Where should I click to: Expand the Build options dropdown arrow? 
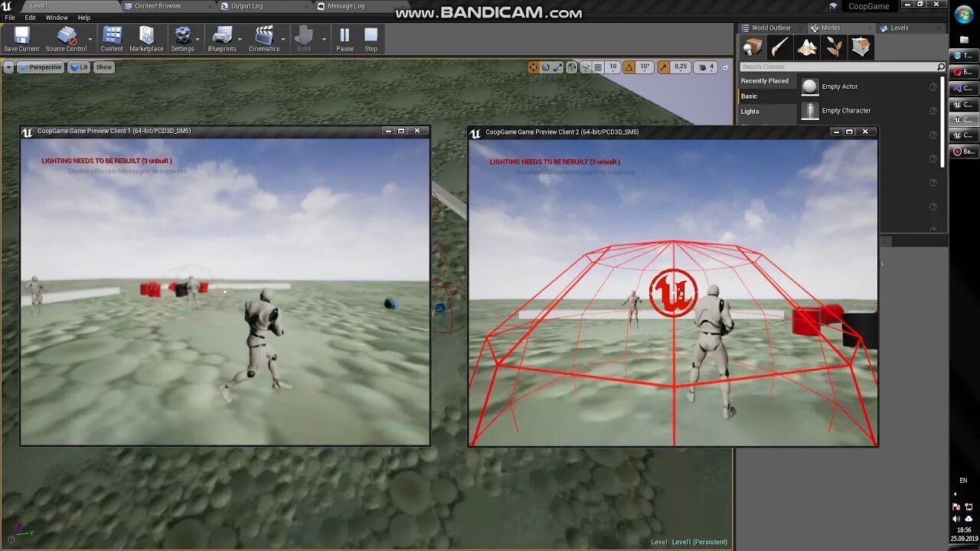[324, 39]
